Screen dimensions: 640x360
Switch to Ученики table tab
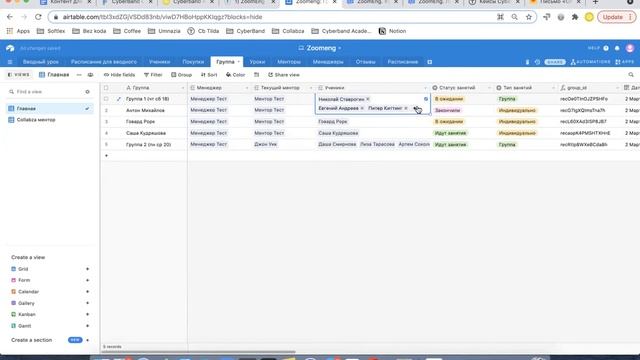coord(159,62)
